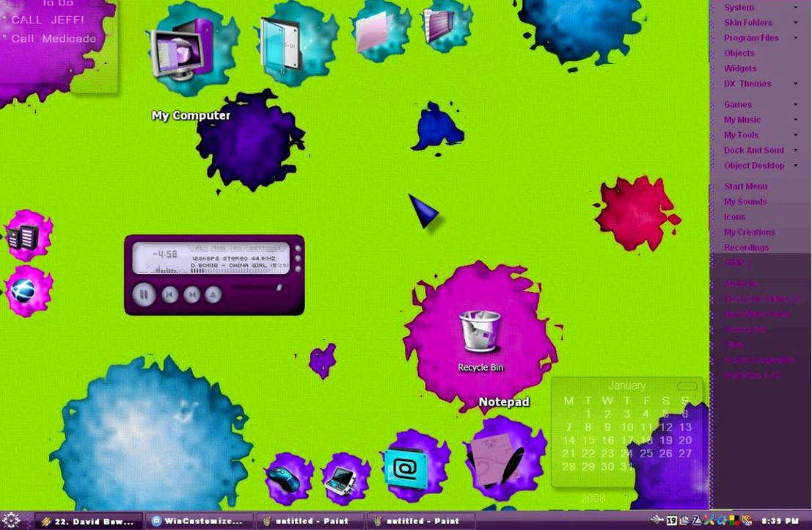Open the SETTINGS tab in media player
This screenshot has height=530, width=812.
266,247
